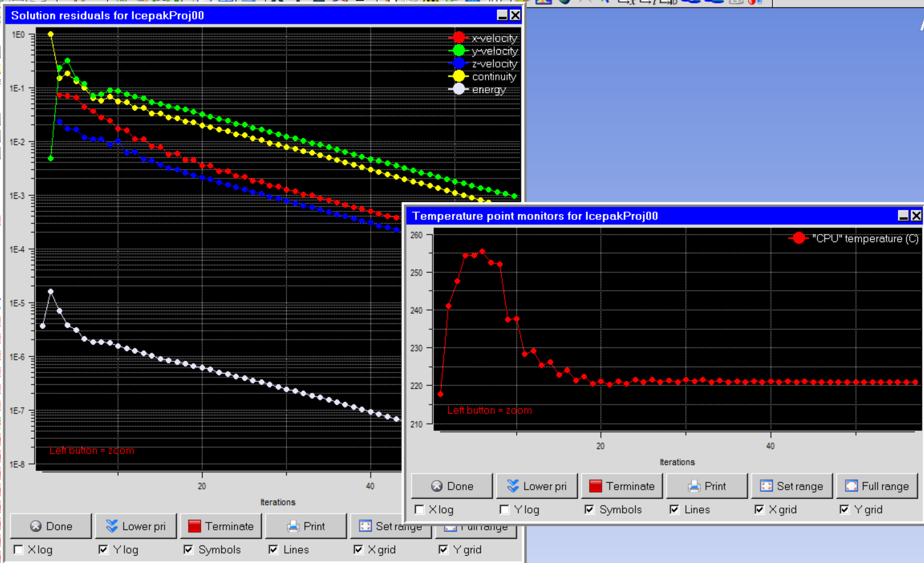Click "Left button = zoom" in the temperature plot
The image size is (924, 563).
489,410
